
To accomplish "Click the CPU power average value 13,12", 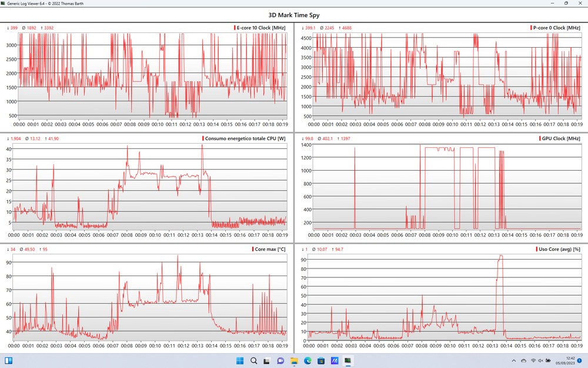I will pos(35,138).
